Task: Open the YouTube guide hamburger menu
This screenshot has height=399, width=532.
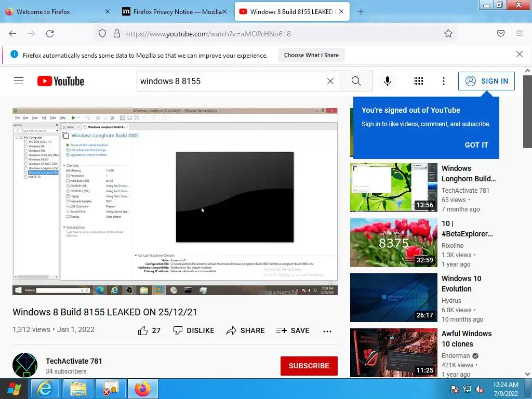Action: (x=19, y=81)
